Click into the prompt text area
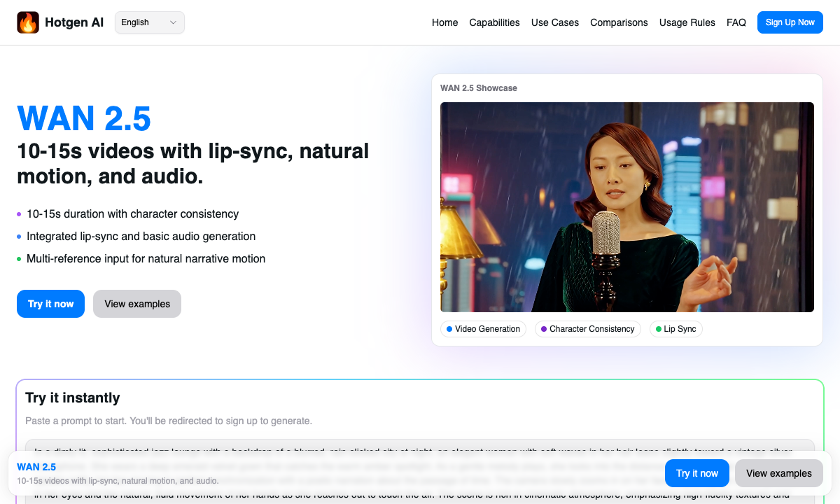The width and height of the screenshot is (840, 504). pos(420,445)
